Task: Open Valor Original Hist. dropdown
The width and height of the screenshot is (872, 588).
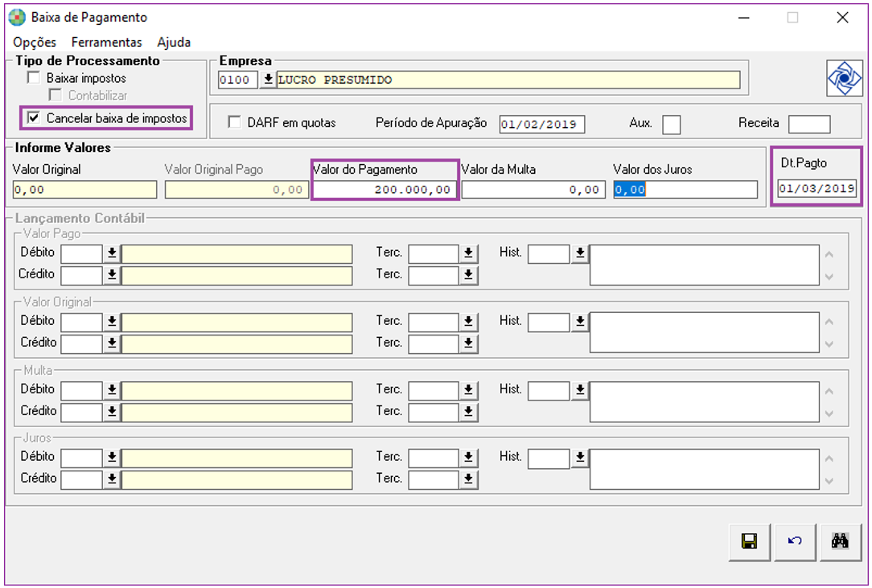Action: click(580, 322)
